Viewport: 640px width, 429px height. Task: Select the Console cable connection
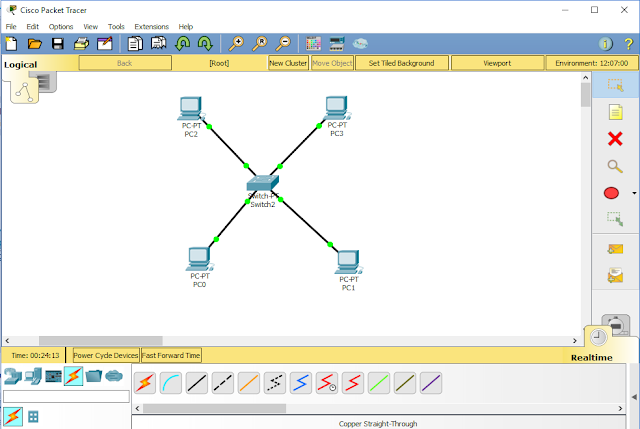point(171,383)
